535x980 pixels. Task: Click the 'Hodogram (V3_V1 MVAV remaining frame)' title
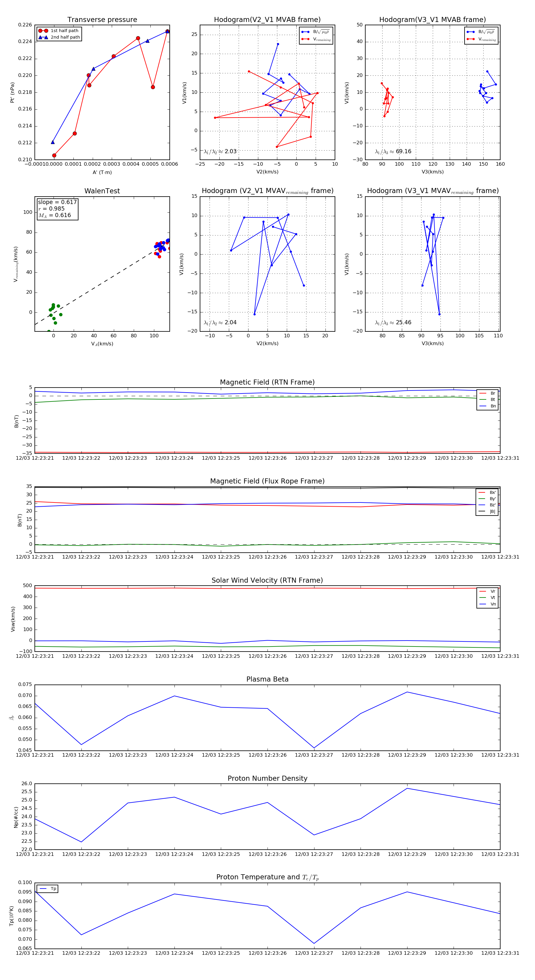tap(432, 191)
